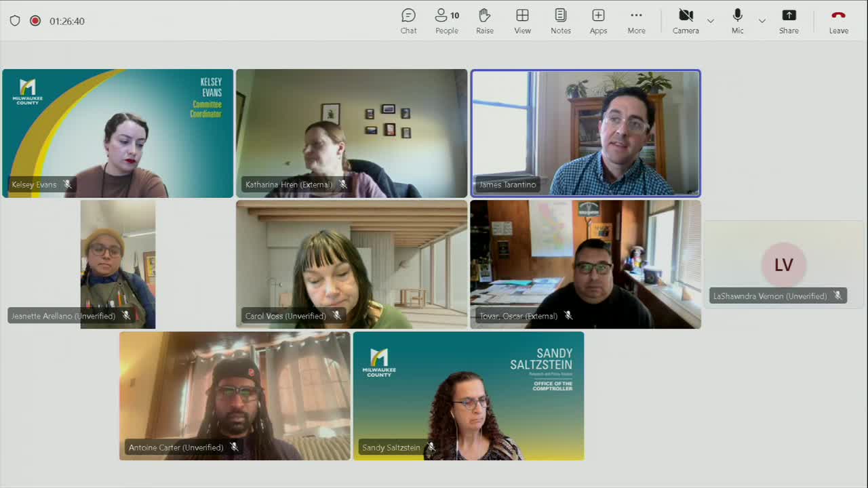868x488 pixels.
Task: Click the red recording indicator
Action: click(35, 21)
